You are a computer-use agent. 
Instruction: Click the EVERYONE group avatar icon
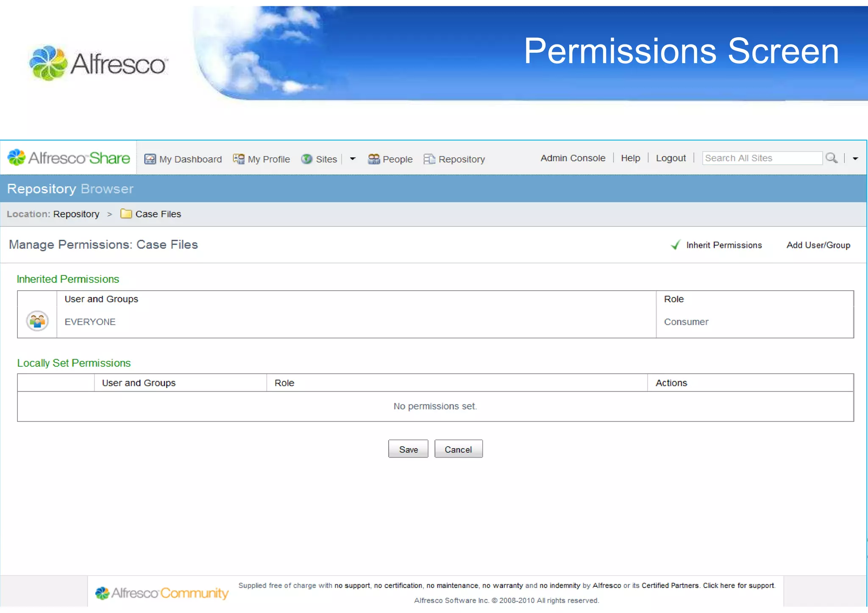pos(37,321)
